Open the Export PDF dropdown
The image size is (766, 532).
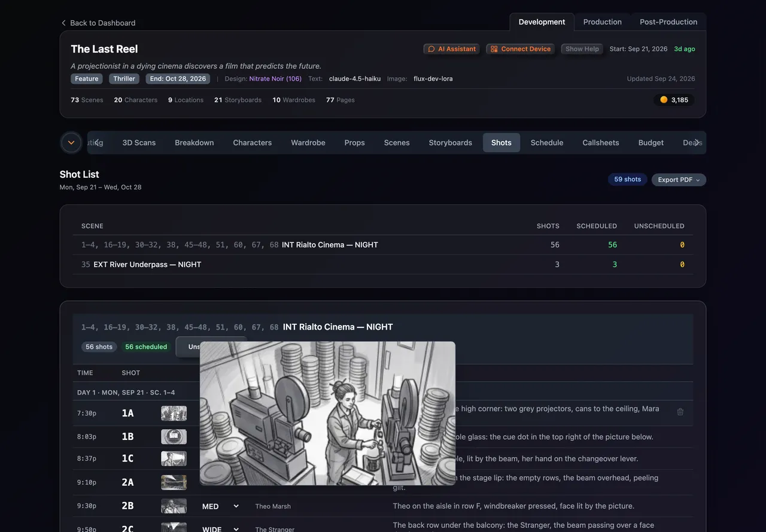tap(679, 180)
